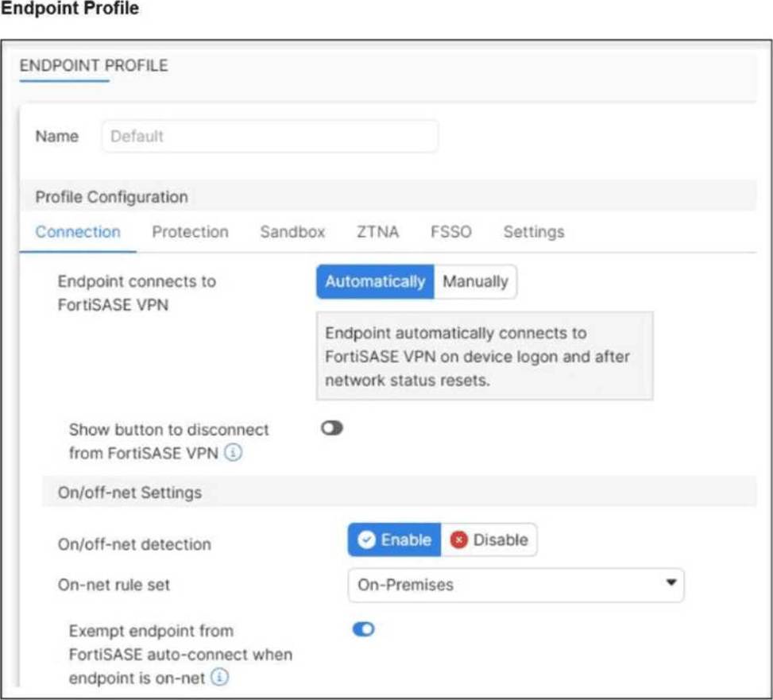Screen dimensions: 773x700
Task: Click the Name input field
Action: click(x=269, y=137)
